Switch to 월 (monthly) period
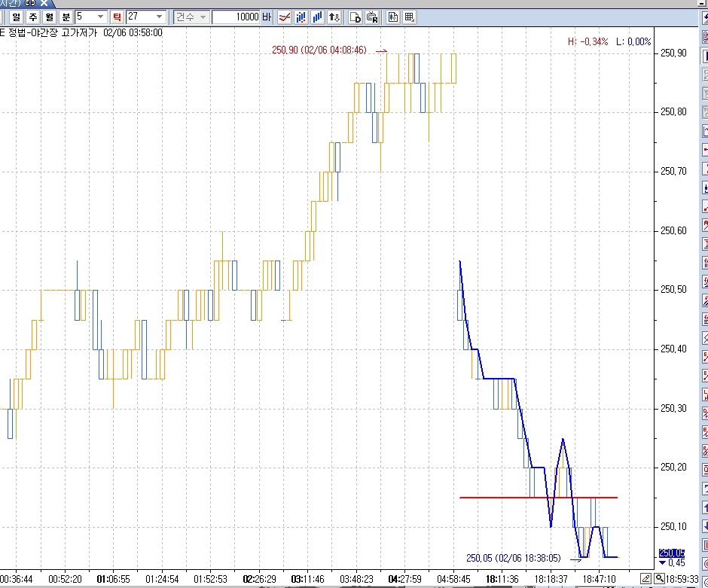The height and width of the screenshot is (588, 708). coord(49,17)
